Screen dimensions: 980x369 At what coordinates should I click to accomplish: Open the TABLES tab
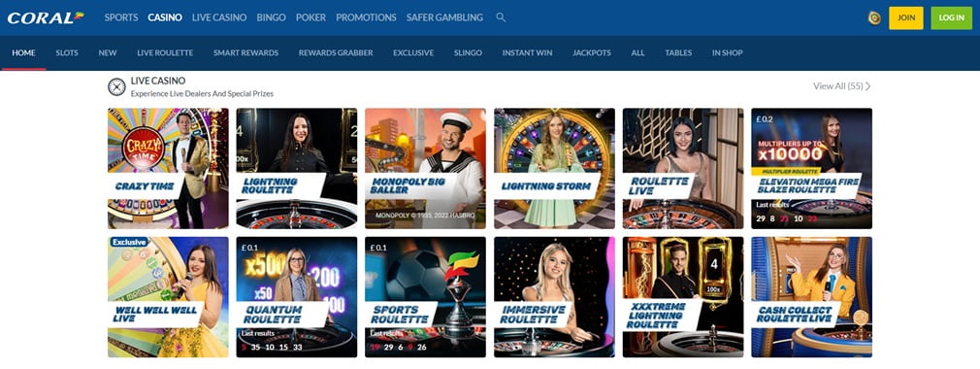[678, 53]
